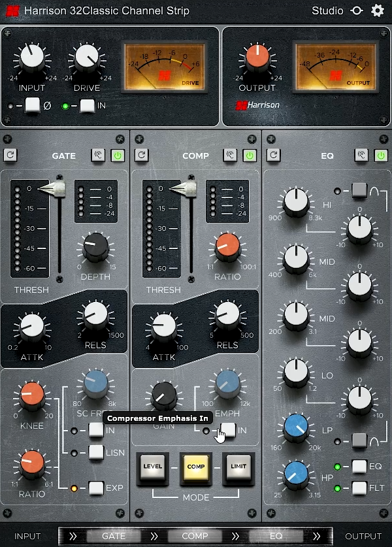Toggle the EQ in button
Screen dimensions: 392x547
pyautogui.click(x=359, y=467)
